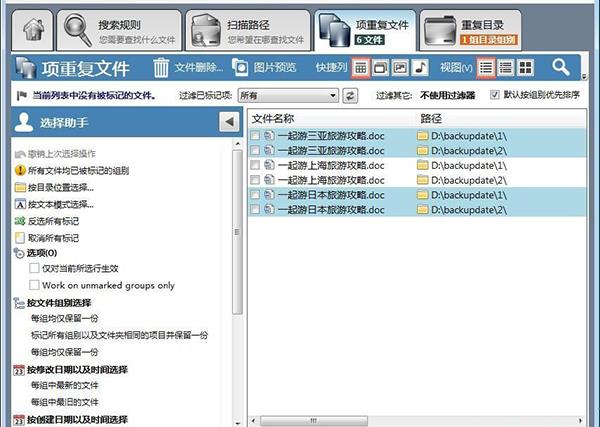The width and height of the screenshot is (600, 427).
Task: Click 每组中最旧的文件
Action: 65,402
